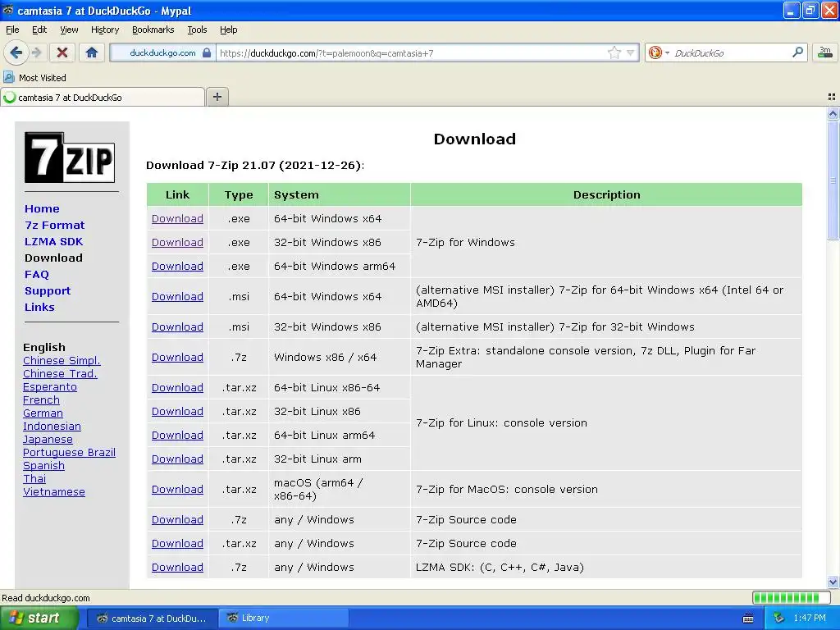The width and height of the screenshot is (840, 630).
Task: Stop page loading with red X button
Action: [62, 52]
